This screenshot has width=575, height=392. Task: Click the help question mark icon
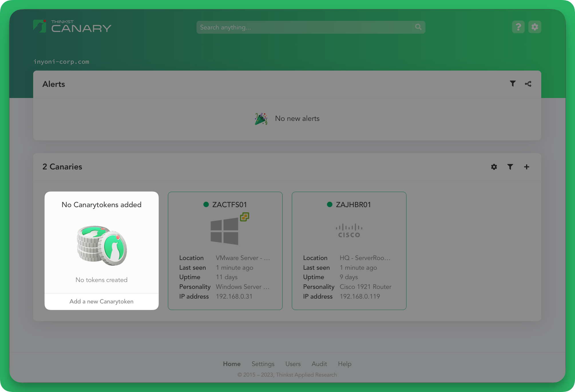pos(518,27)
